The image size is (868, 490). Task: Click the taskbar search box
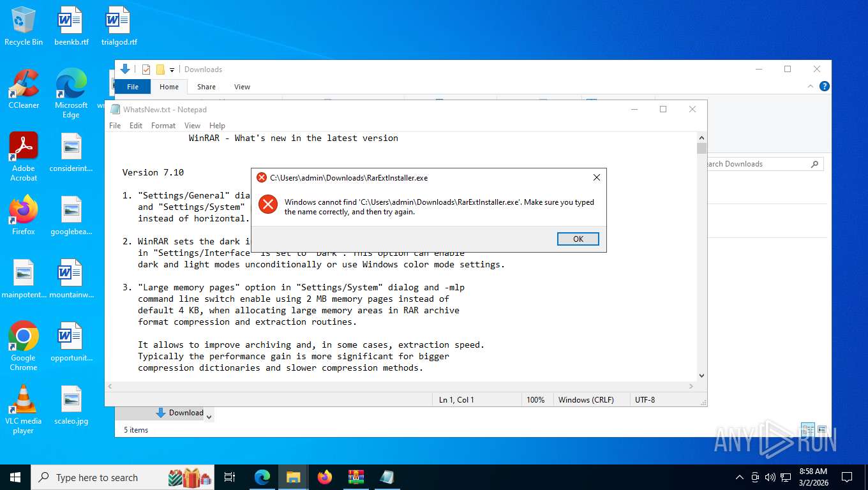coord(123,477)
